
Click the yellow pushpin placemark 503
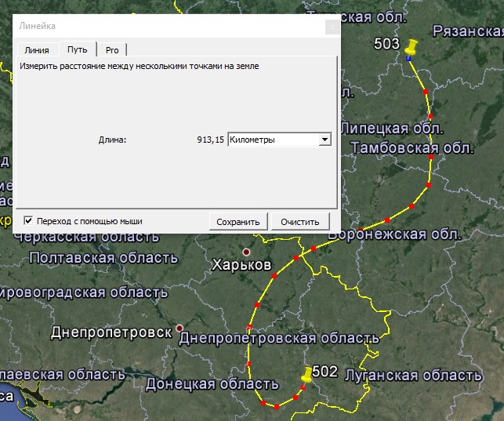point(412,48)
